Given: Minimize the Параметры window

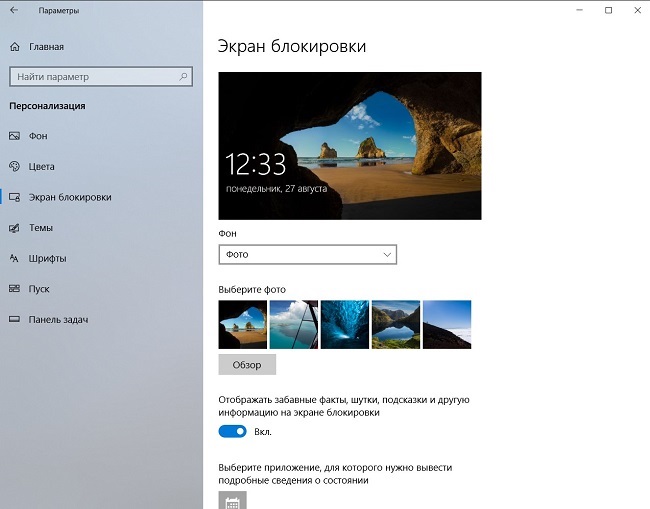Looking at the screenshot, I should tap(580, 10).
